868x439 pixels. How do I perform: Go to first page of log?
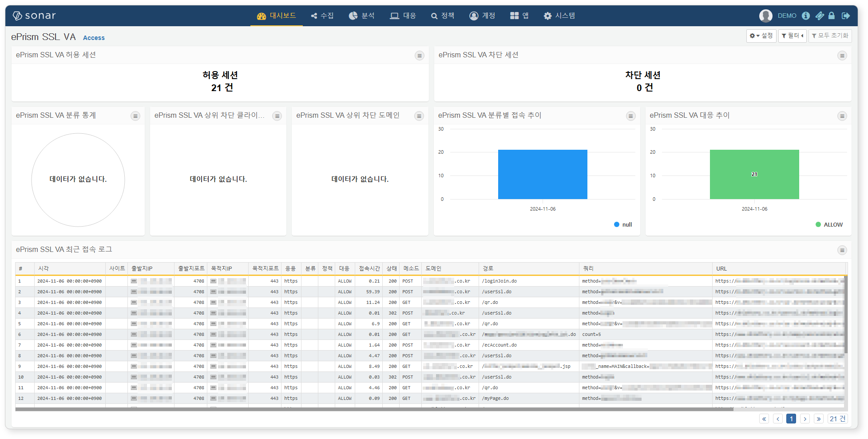point(764,419)
